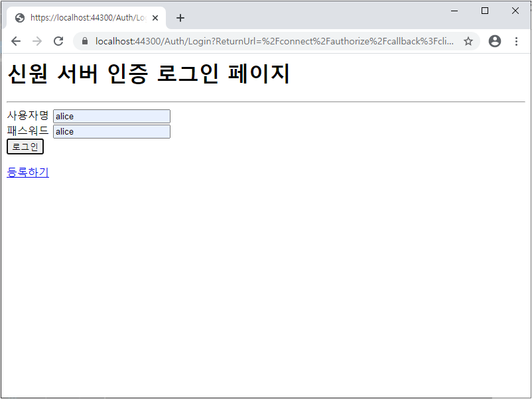Minimize the browser window
532x399 pixels.
click(454, 11)
